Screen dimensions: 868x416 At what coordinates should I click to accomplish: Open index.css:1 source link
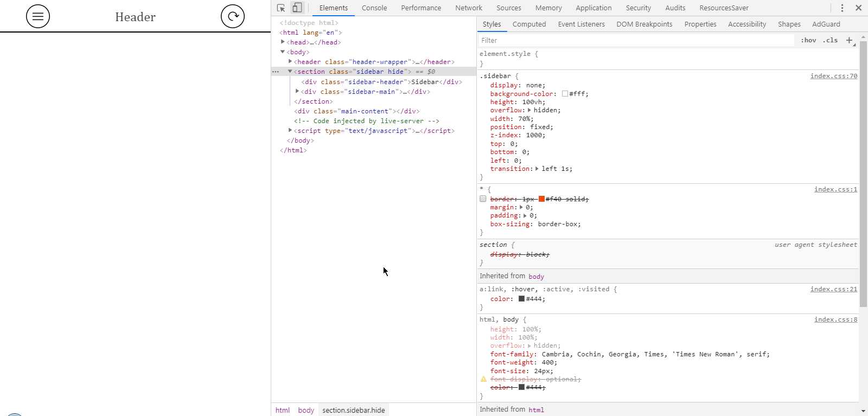836,189
